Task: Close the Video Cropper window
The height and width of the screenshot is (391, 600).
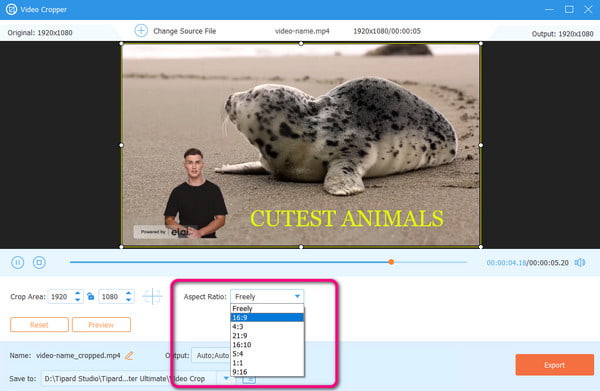Action: click(x=588, y=9)
